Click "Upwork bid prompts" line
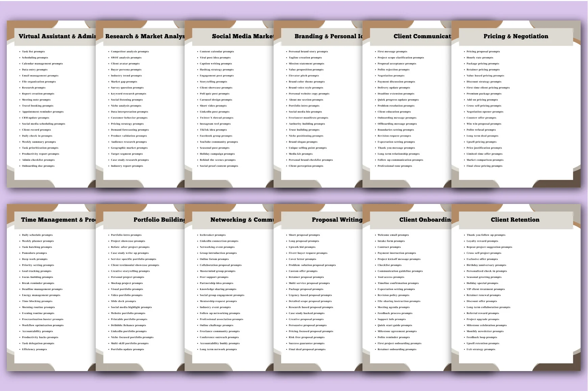Image resolution: width=588 pixels, height=391 pixels. tap(302, 247)
